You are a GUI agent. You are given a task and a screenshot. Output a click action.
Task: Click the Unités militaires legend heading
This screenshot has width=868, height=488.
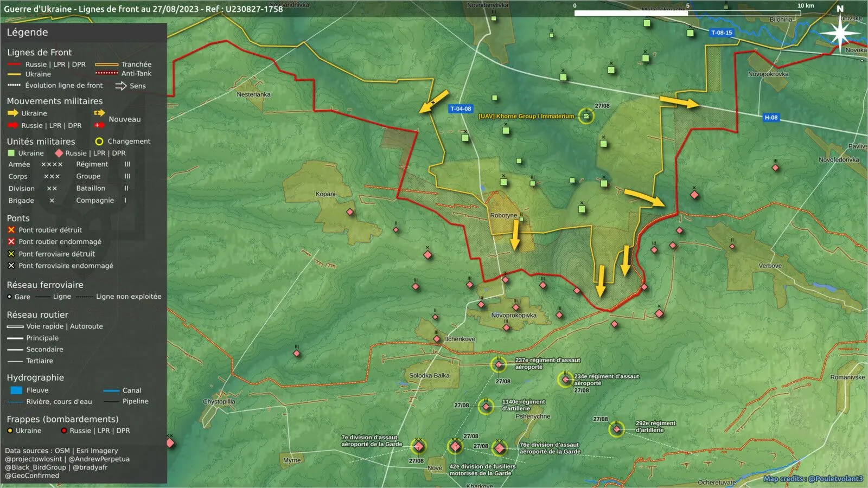[41, 142]
